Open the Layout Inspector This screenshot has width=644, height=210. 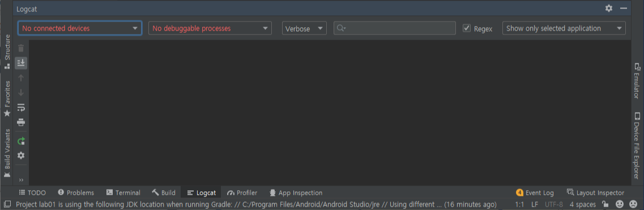(595, 193)
